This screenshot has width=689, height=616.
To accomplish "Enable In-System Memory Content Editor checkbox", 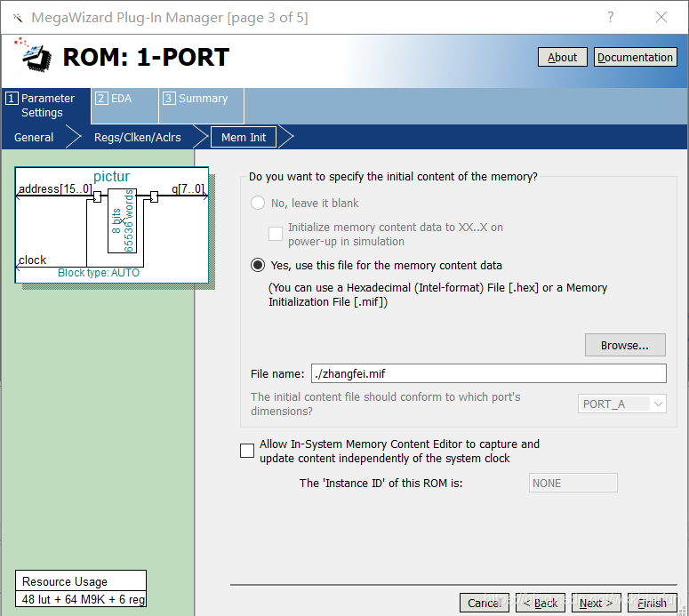I will pos(247,451).
